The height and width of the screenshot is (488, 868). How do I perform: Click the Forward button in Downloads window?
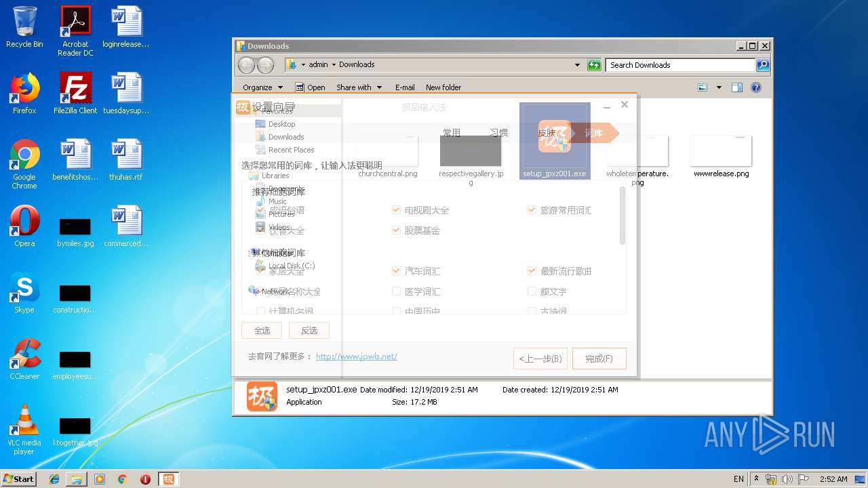click(265, 65)
